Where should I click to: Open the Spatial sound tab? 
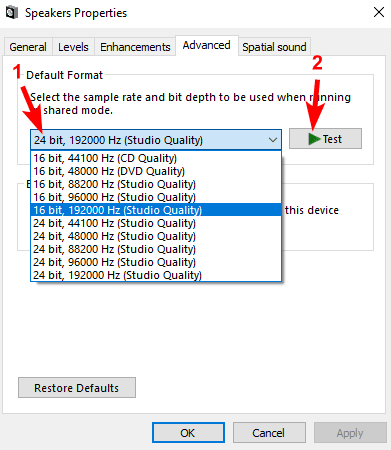pos(274,47)
